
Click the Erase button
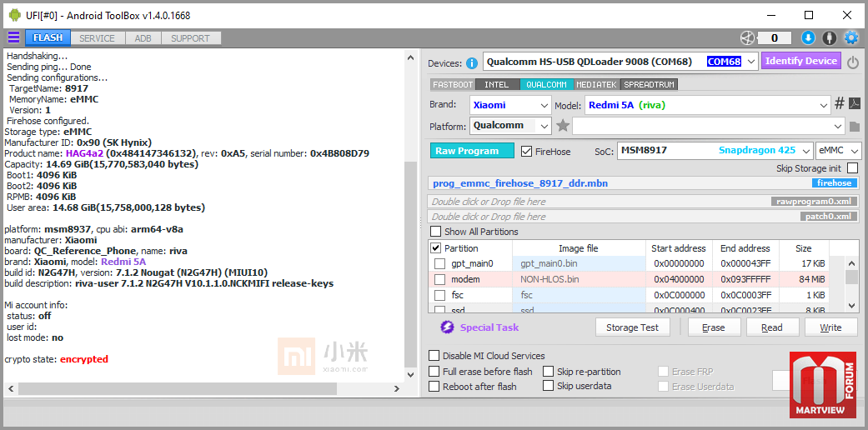(714, 327)
